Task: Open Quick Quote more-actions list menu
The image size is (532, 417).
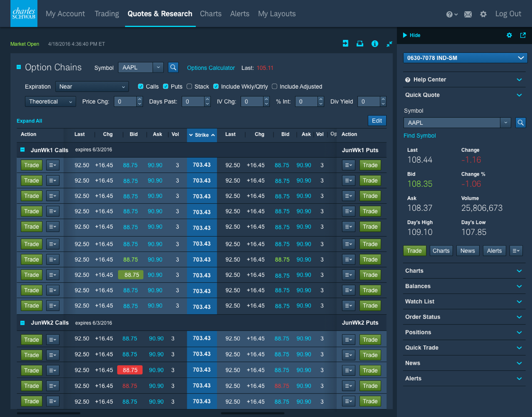Action: 516,251
